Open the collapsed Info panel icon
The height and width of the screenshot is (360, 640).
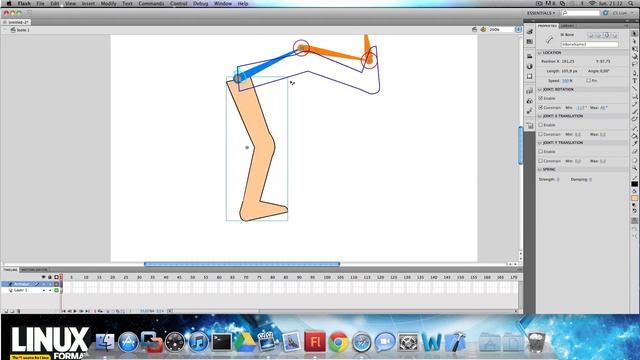point(529,66)
